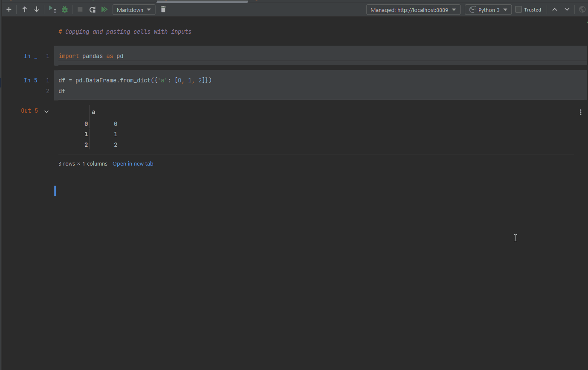
Task: Toggle the Trusted checkbox
Action: coord(518,9)
